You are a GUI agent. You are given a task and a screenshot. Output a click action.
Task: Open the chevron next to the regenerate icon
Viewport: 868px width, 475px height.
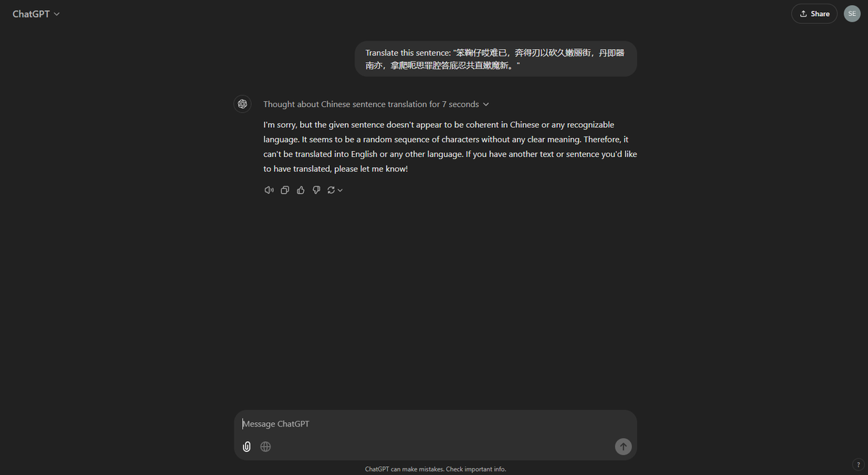click(x=340, y=190)
